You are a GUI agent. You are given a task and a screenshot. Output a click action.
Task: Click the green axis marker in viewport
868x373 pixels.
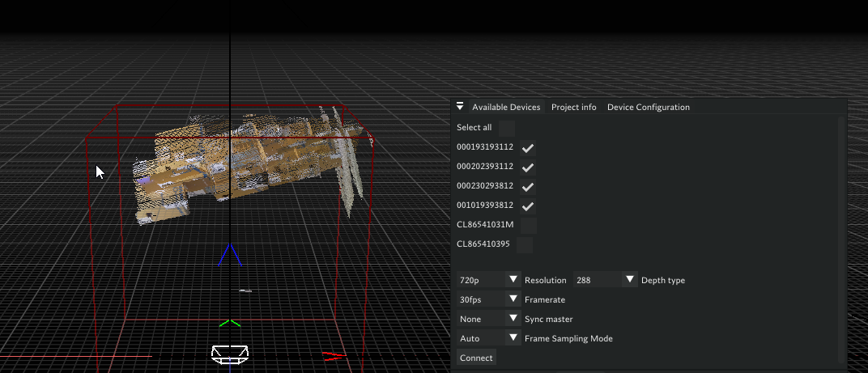(230, 323)
